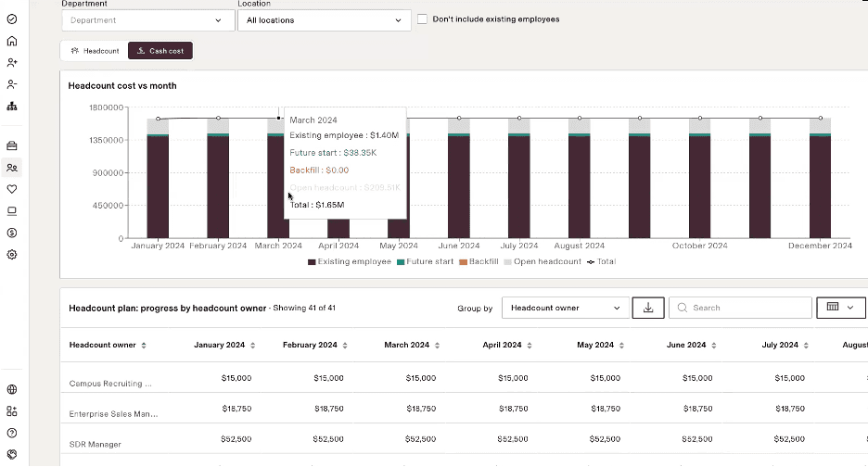Check Don't include existing employees
Viewport: 868px width, 467px height.
coord(423,19)
